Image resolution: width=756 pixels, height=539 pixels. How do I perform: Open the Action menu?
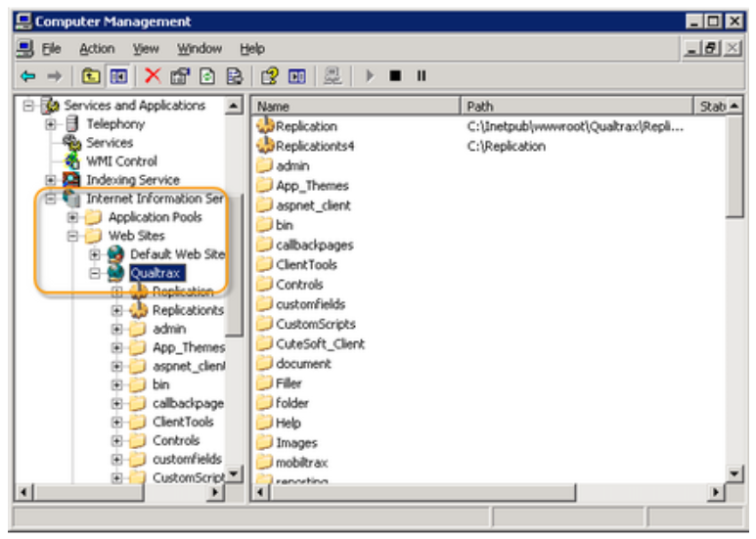[x=97, y=49]
